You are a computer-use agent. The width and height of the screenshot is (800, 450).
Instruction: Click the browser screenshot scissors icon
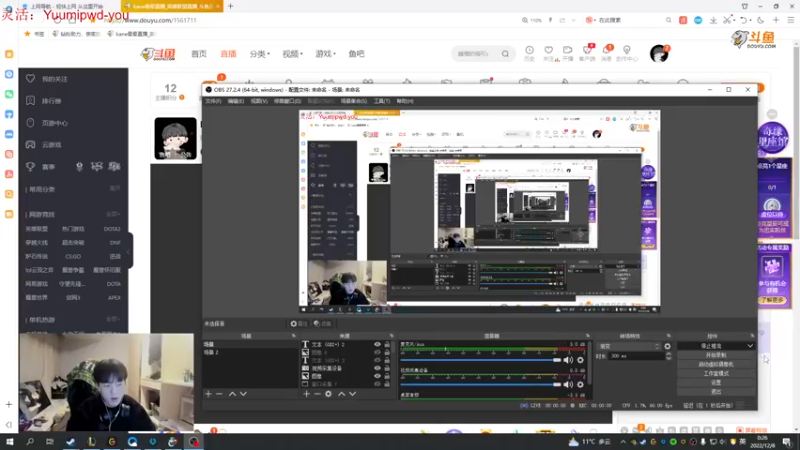(728, 20)
